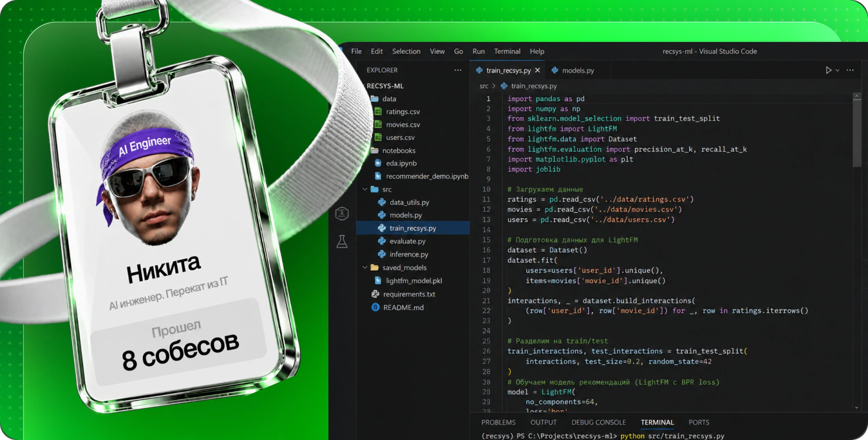868x440 pixels.
Task: Open the Edit menu
Action: (x=377, y=51)
